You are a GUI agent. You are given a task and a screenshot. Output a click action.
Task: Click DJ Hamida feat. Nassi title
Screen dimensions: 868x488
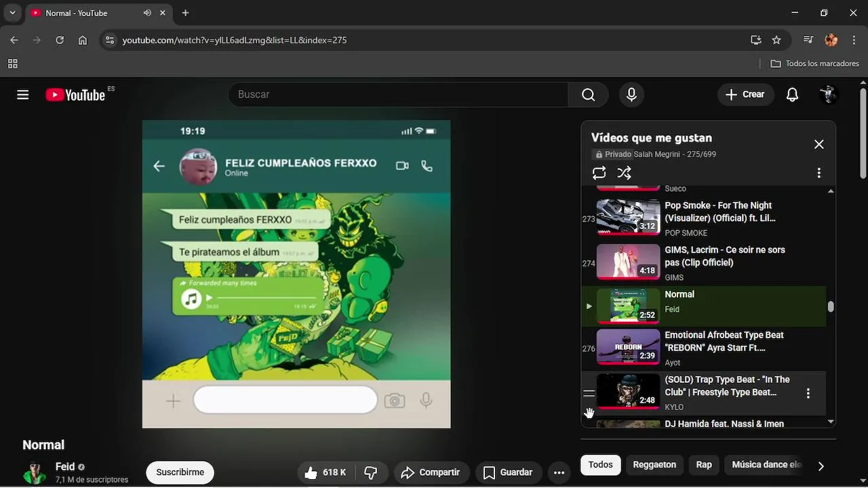coord(724,424)
